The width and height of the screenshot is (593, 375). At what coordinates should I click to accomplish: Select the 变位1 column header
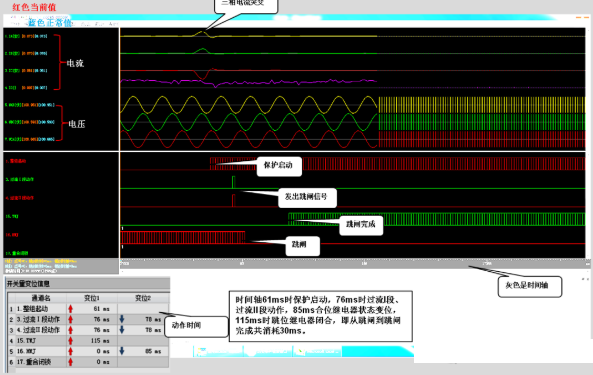coord(92,298)
